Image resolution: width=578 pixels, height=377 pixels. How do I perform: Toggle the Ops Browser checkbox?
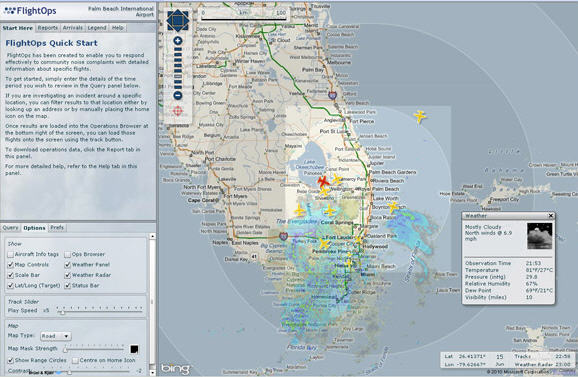(67, 254)
